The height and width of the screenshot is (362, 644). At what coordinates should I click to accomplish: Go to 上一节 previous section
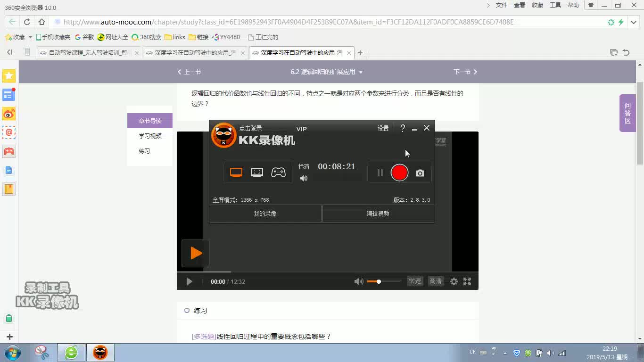(x=189, y=72)
